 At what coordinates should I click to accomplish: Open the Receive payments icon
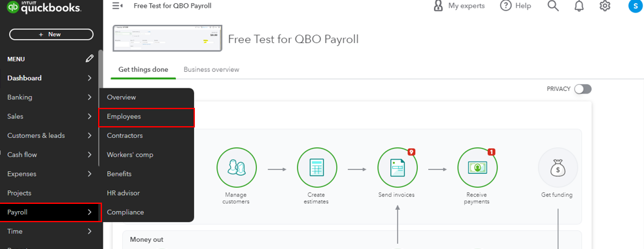click(478, 167)
